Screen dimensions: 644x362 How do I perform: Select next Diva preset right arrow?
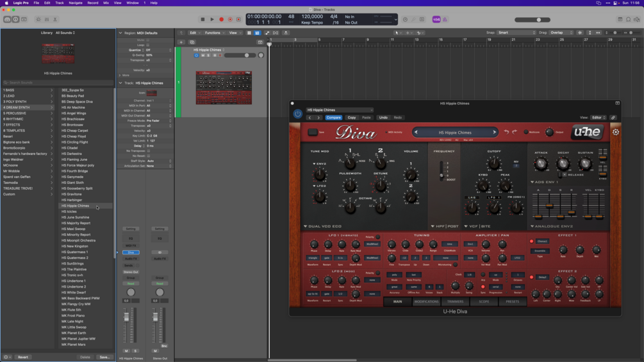(x=494, y=132)
